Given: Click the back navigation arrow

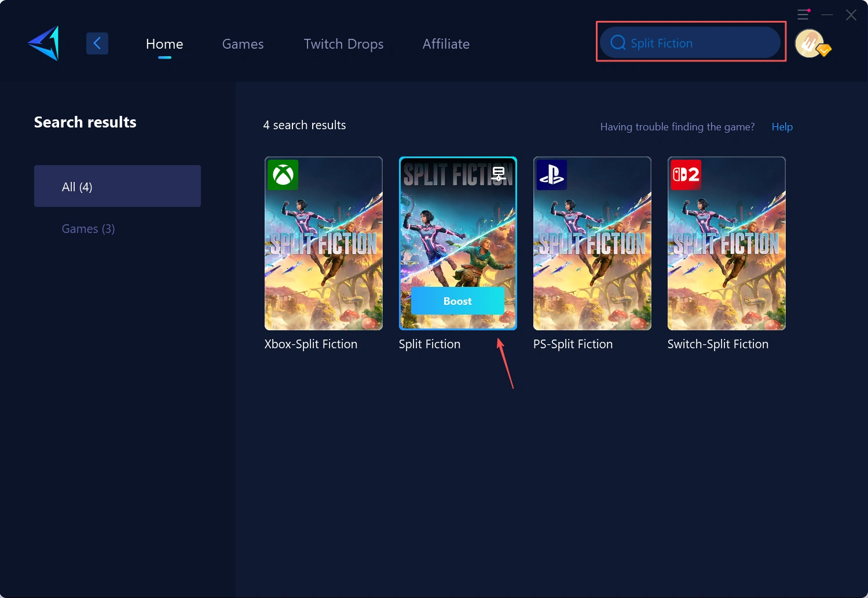Looking at the screenshot, I should [x=97, y=43].
